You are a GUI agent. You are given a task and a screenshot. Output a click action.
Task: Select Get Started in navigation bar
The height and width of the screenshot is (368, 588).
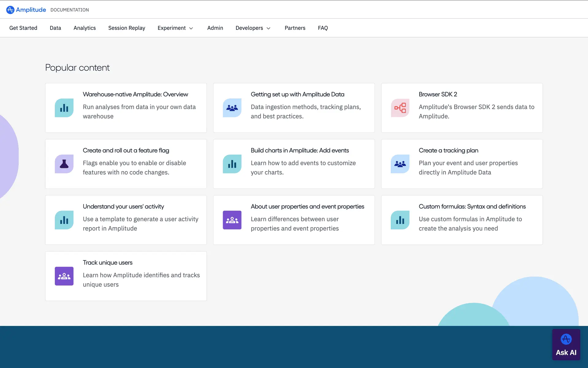click(x=23, y=28)
